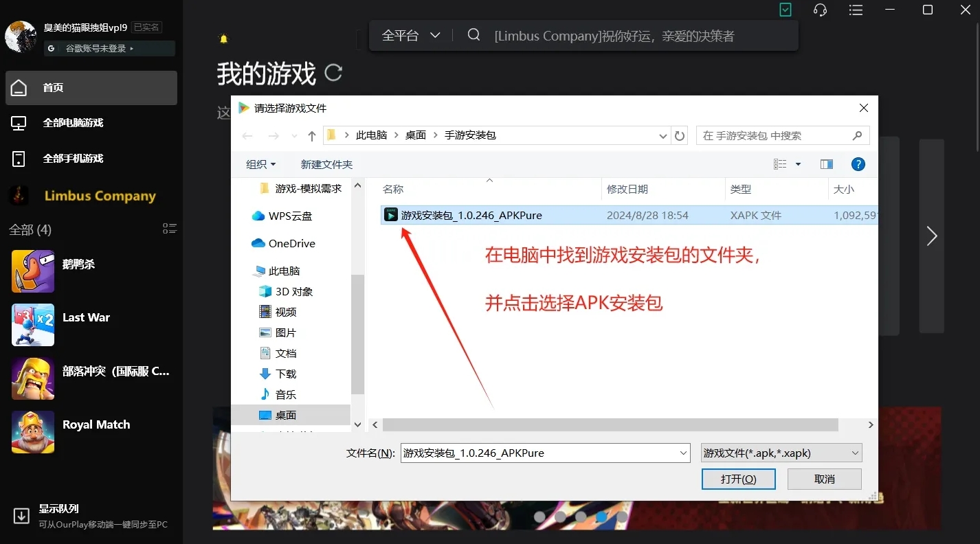
Task: Expand the 文件名 combo box dropdown
Action: (683, 453)
